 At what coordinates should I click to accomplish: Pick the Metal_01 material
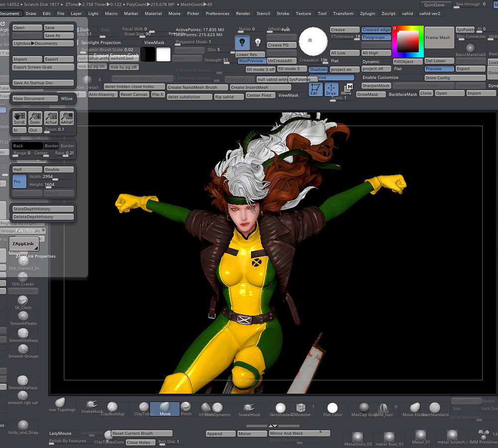tap(421, 437)
